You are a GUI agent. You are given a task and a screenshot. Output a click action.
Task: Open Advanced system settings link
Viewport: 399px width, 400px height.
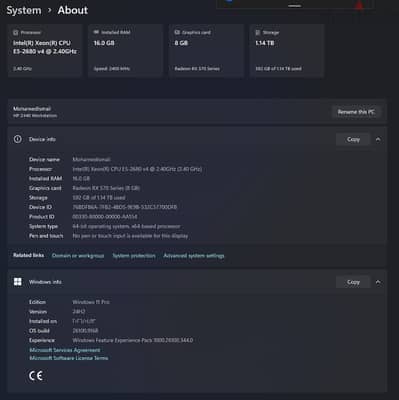(x=194, y=256)
